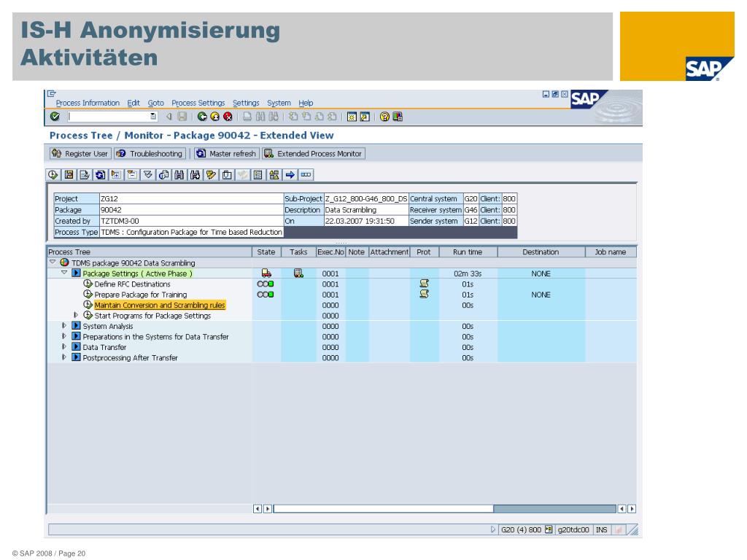The height and width of the screenshot is (560, 747).
Task: Click the Register User button
Action: tap(80, 153)
